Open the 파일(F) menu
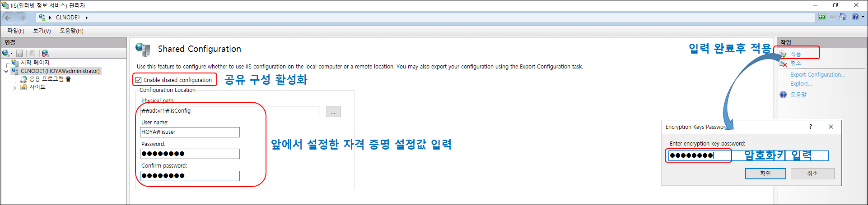The width and height of the screenshot is (868, 205). click(x=16, y=31)
